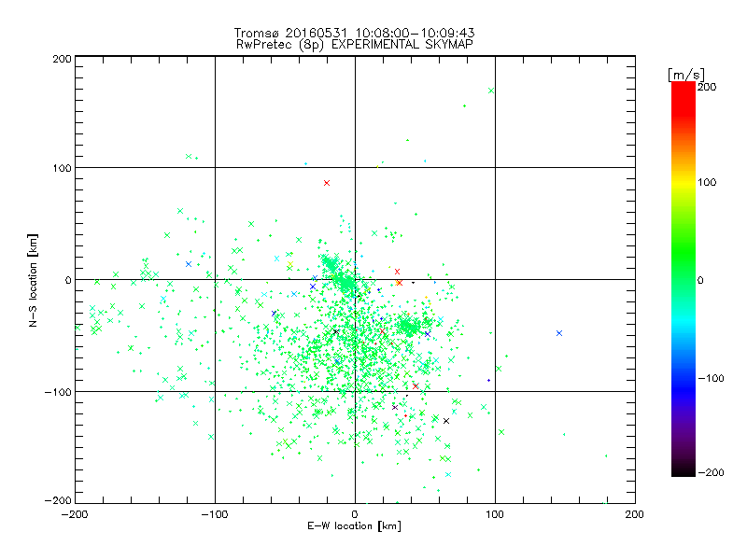Click the colorbar tick label '-200'
Viewport: 747px width, 560px height.
coord(711,472)
